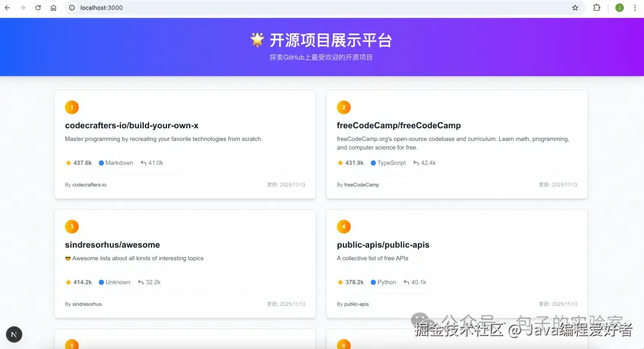
Task: Bookmark this page with the star icon
Action: click(x=575, y=8)
